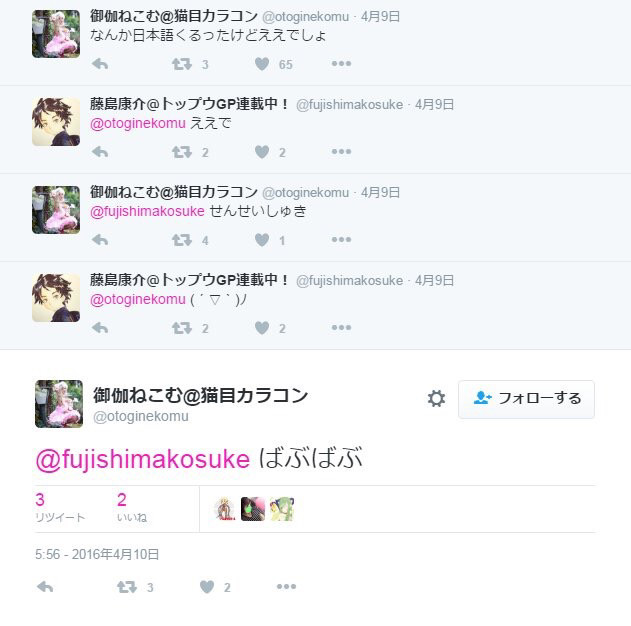Like the せんせいしゅき tweet
631x626 pixels.
(262, 240)
